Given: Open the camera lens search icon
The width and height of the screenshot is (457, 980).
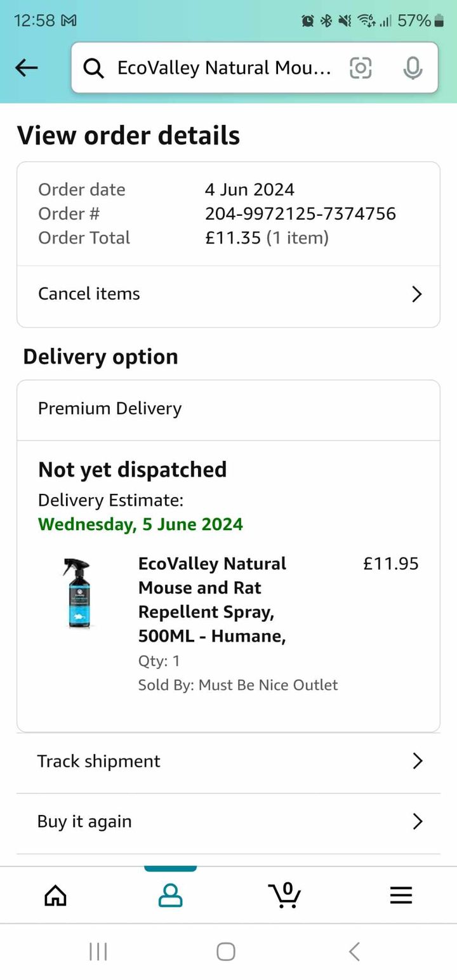Looking at the screenshot, I should [x=361, y=67].
